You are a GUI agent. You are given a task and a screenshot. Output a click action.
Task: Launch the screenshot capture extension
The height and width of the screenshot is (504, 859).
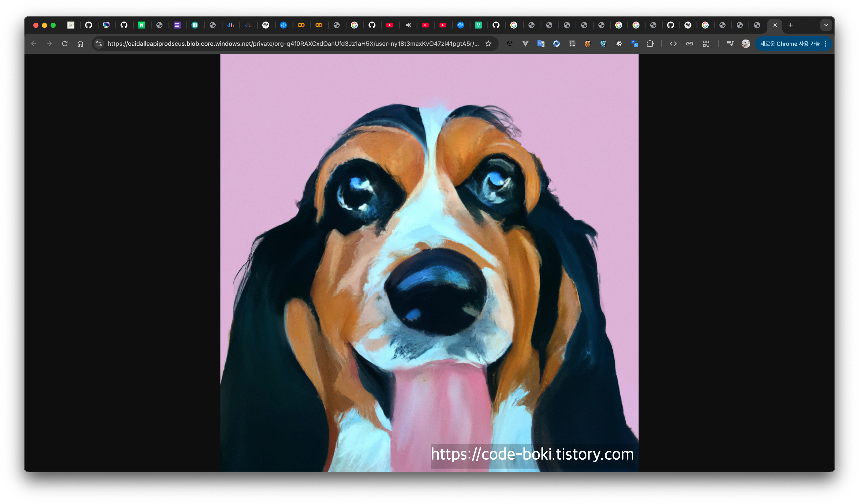[x=572, y=44]
